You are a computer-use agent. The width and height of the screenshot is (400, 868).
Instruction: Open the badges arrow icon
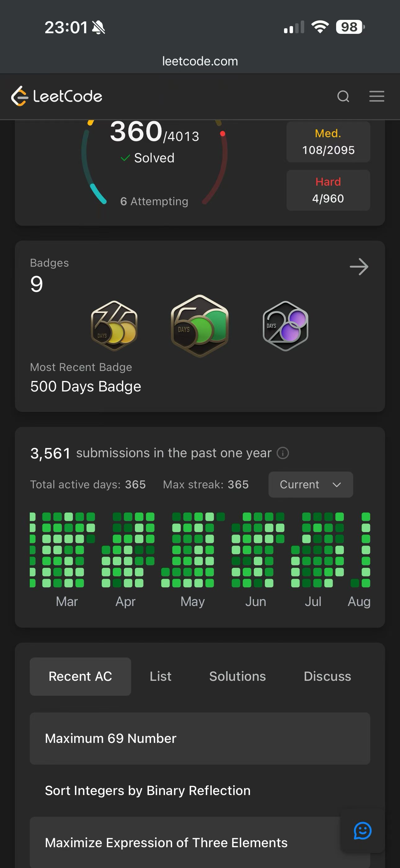(x=359, y=267)
